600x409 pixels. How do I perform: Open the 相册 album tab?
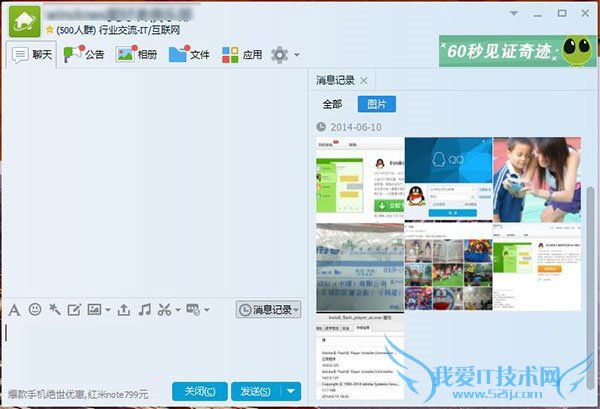(137, 54)
